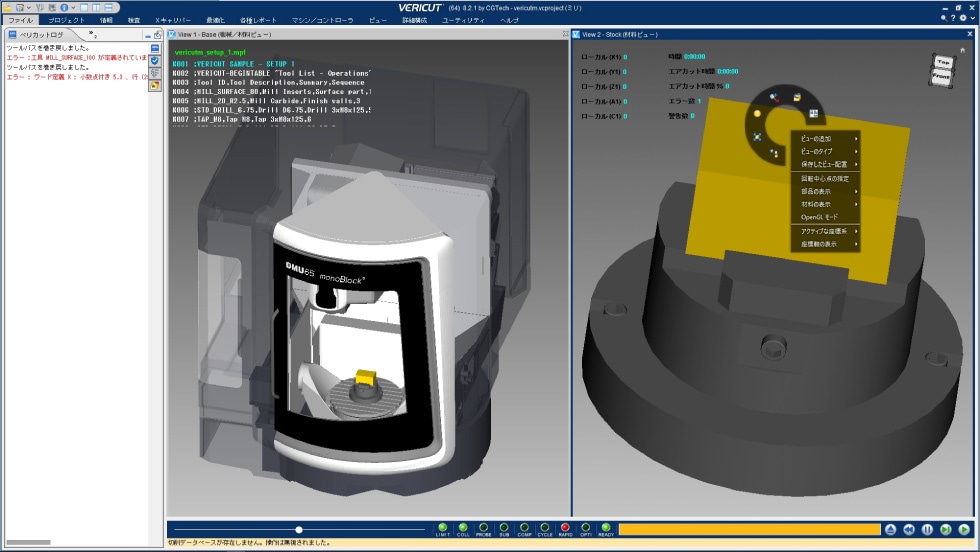Open the プロジェクト ribbon tab
The image size is (980, 552).
point(66,20)
